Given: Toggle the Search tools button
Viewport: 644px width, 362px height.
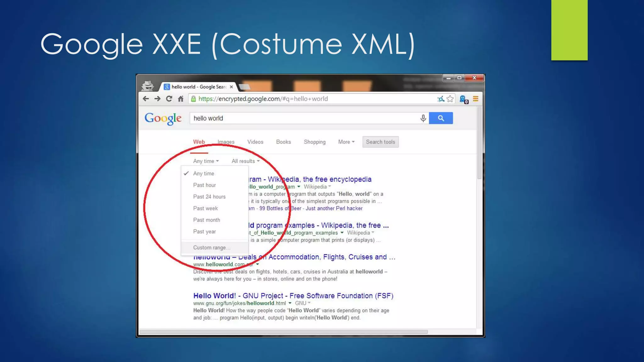Looking at the screenshot, I should pos(380,142).
